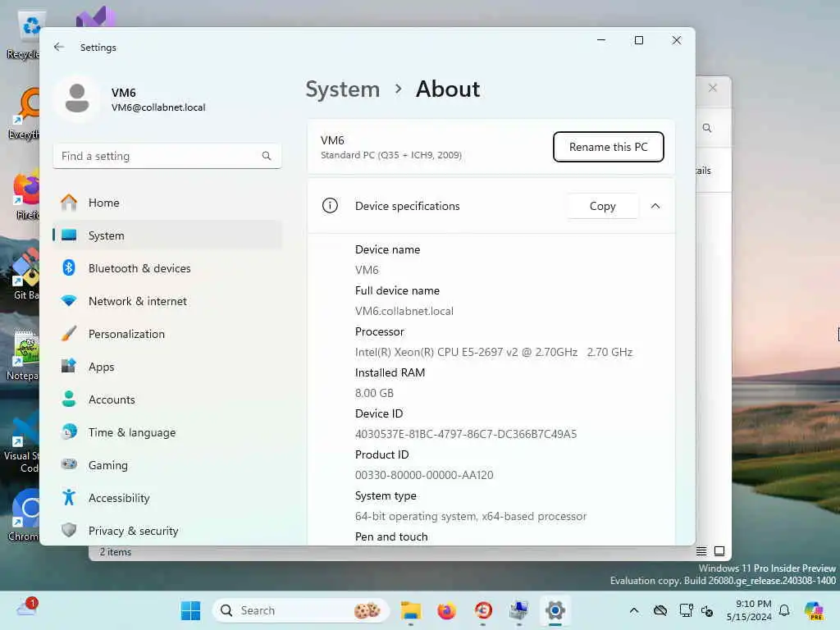
Task: Switch background Explorer to large icons view
Action: 719,550
